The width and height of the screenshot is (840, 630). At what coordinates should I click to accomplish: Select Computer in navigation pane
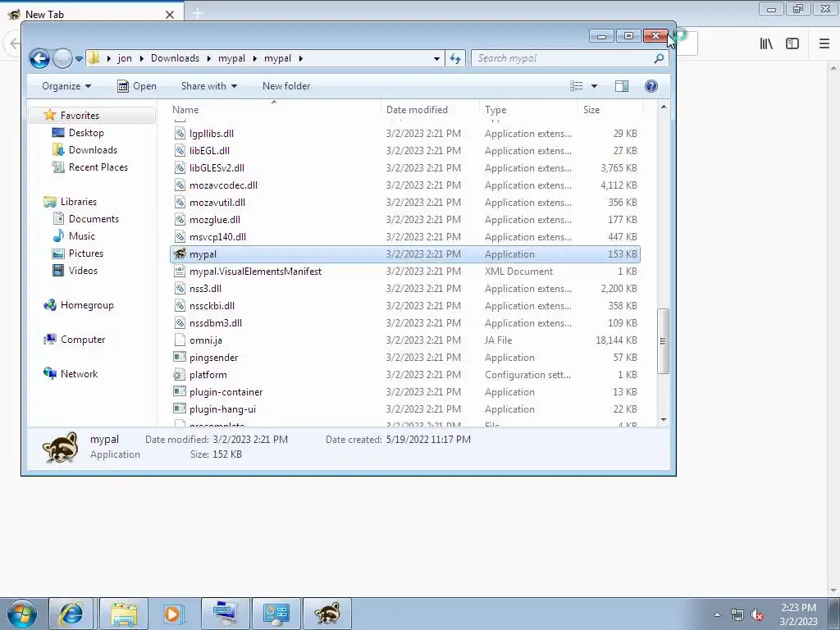coord(83,340)
